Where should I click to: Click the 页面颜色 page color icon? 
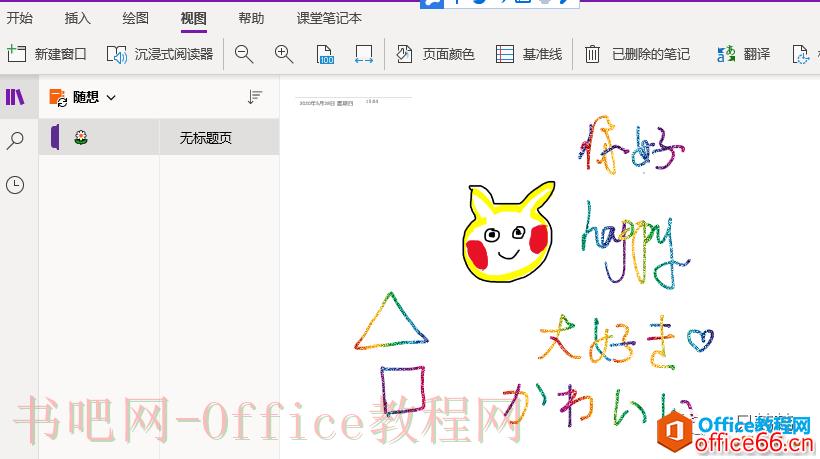(404, 54)
